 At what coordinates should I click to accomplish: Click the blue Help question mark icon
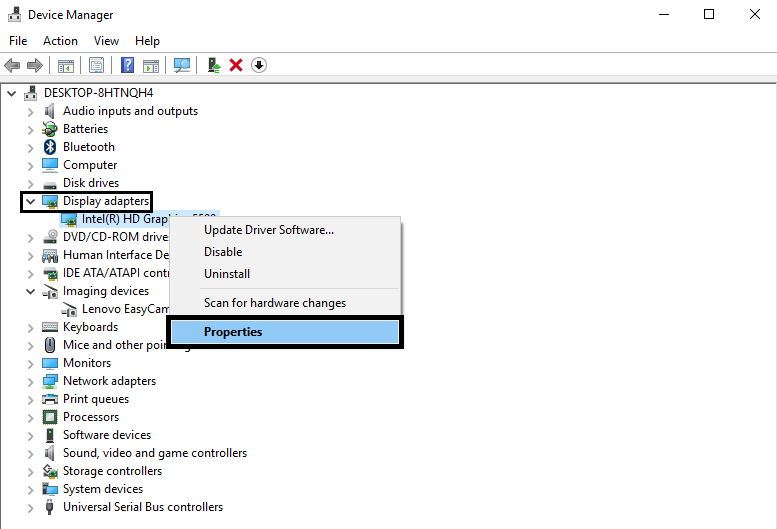127,66
